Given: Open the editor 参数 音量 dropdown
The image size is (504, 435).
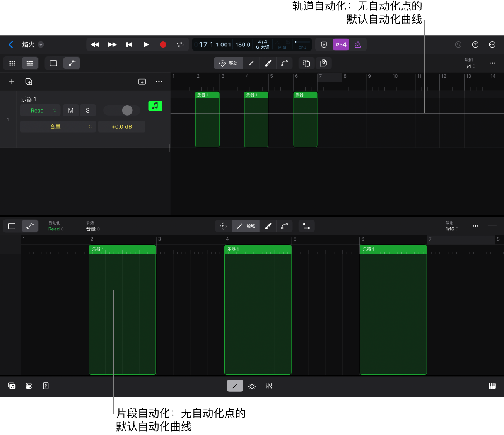Looking at the screenshot, I should (x=93, y=226).
